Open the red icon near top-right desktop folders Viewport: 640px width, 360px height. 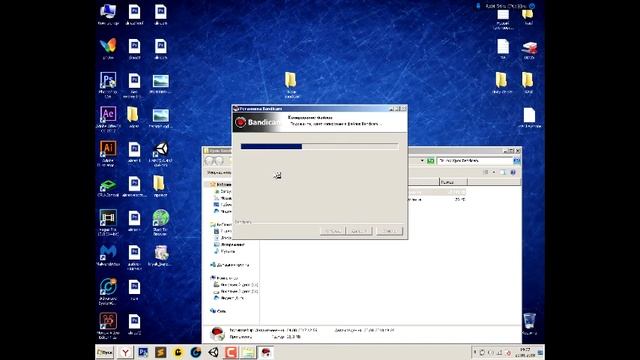(529, 50)
